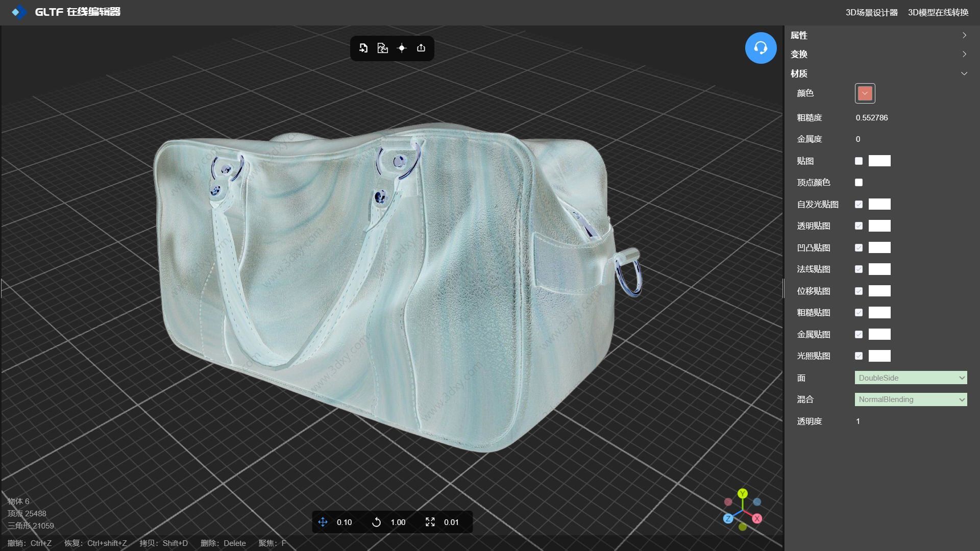Open the 3D场景设计器 menu link
This screenshot has width=980, height=551.
(871, 12)
